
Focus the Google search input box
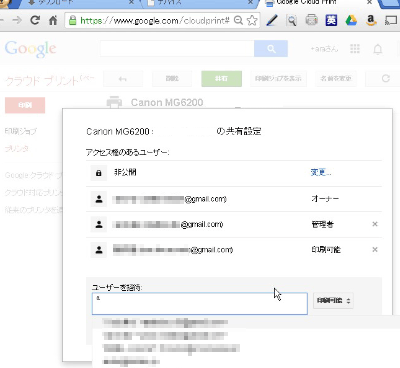(177, 49)
